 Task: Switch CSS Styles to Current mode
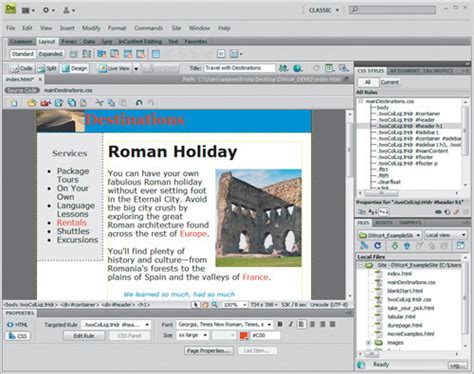[x=389, y=82]
